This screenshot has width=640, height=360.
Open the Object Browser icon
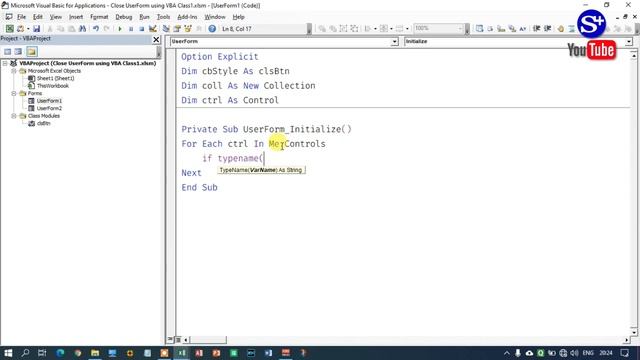(x=188, y=29)
